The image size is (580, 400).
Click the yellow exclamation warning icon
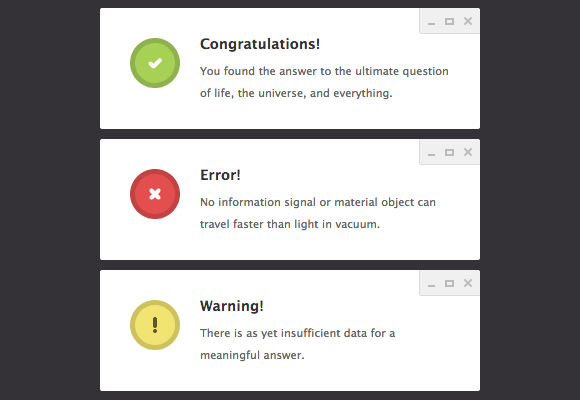click(155, 325)
